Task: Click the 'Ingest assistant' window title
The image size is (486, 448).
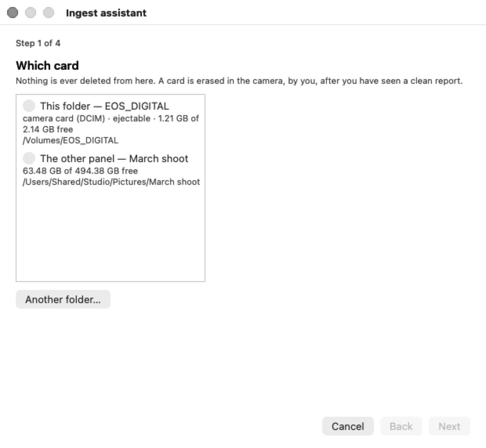Action: (106, 13)
